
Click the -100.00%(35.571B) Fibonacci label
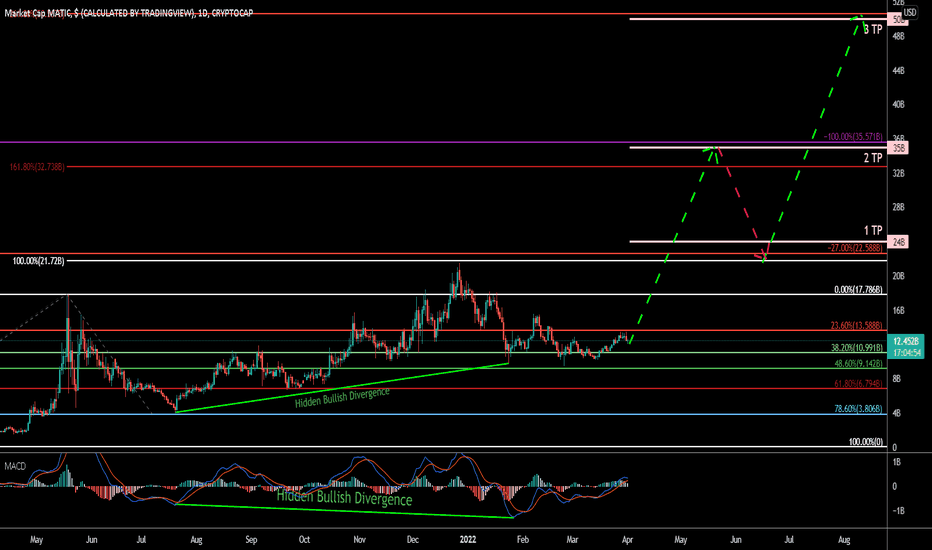point(853,137)
